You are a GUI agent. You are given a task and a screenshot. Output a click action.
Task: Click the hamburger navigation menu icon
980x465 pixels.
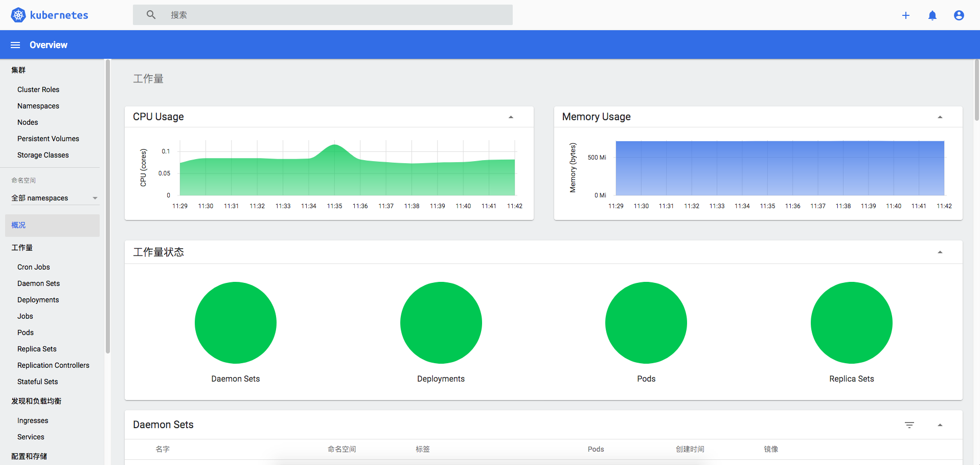point(15,45)
